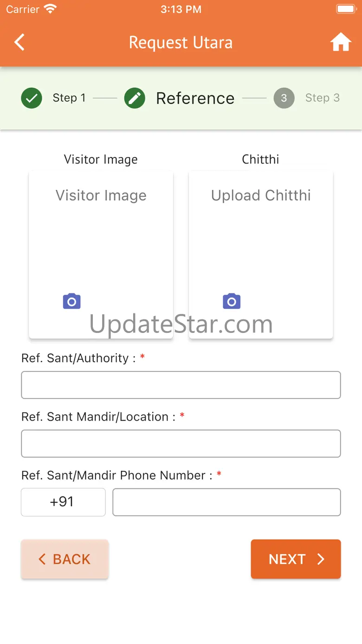This screenshot has width=362, height=644.
Task: Open the Upload Chitthi card
Action: point(261,254)
